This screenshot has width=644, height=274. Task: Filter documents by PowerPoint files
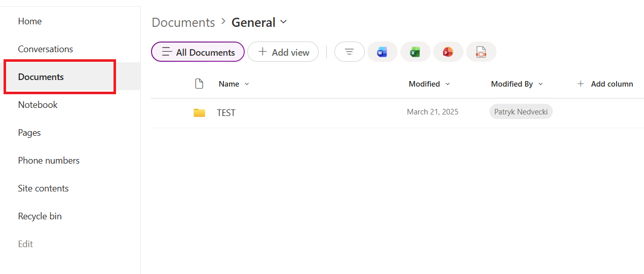448,52
